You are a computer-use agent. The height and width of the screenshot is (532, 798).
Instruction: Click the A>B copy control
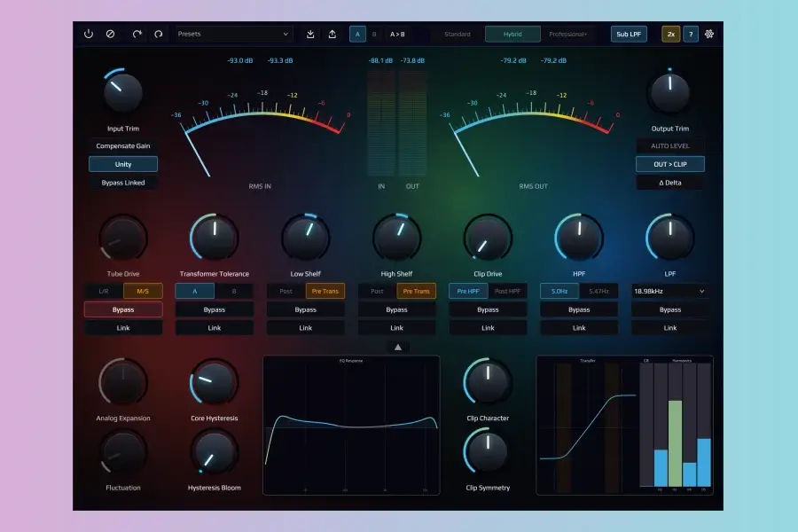pyautogui.click(x=397, y=34)
